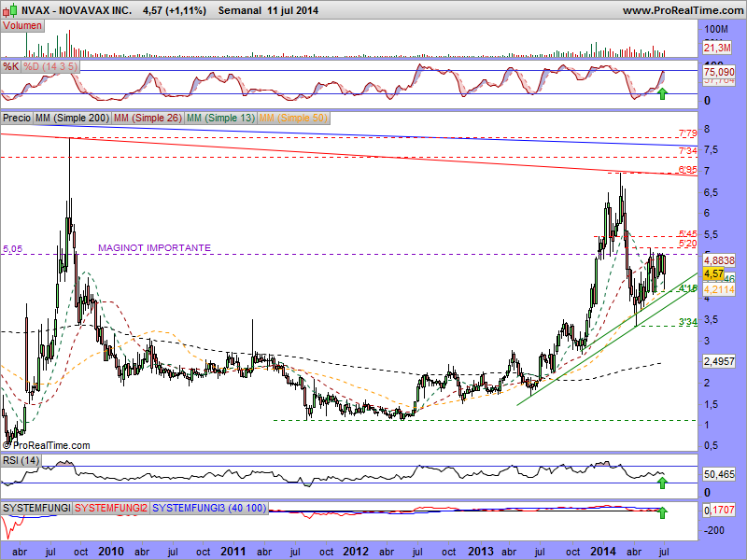Click the 11 jul 2014 date
This screenshot has height=560, width=747.
[292, 10]
